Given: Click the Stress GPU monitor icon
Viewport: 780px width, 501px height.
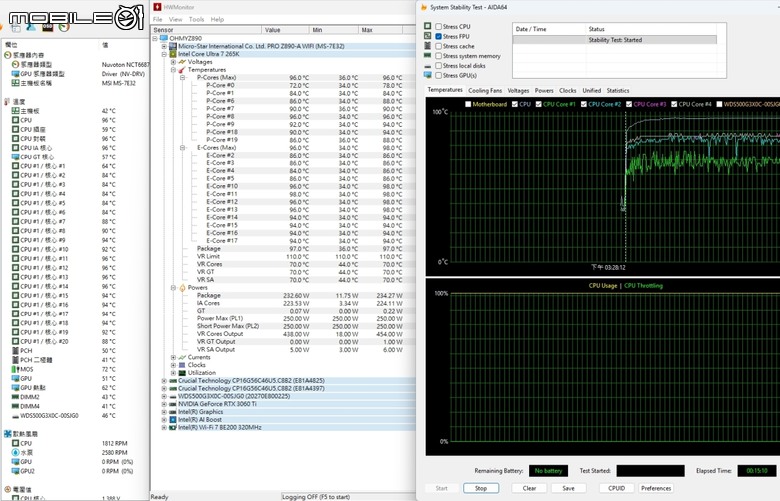Looking at the screenshot, I should 427,75.
